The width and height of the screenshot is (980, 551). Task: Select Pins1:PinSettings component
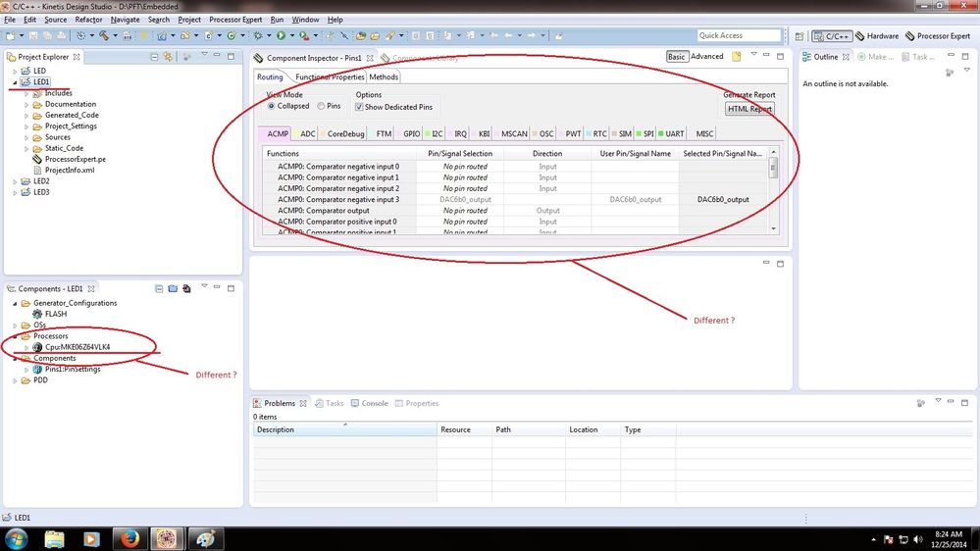[67, 370]
